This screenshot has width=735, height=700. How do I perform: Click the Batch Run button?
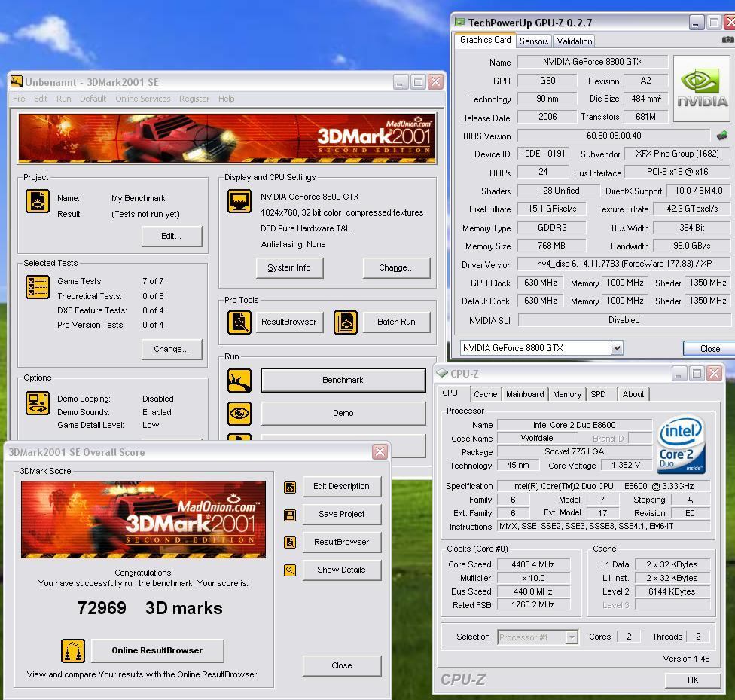396,322
